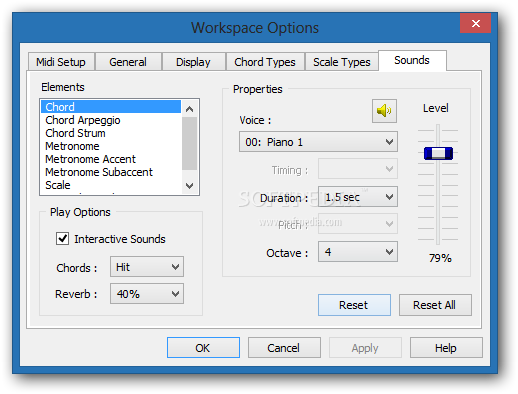Open the Octave dropdown
518x394 pixels.
pos(358,252)
